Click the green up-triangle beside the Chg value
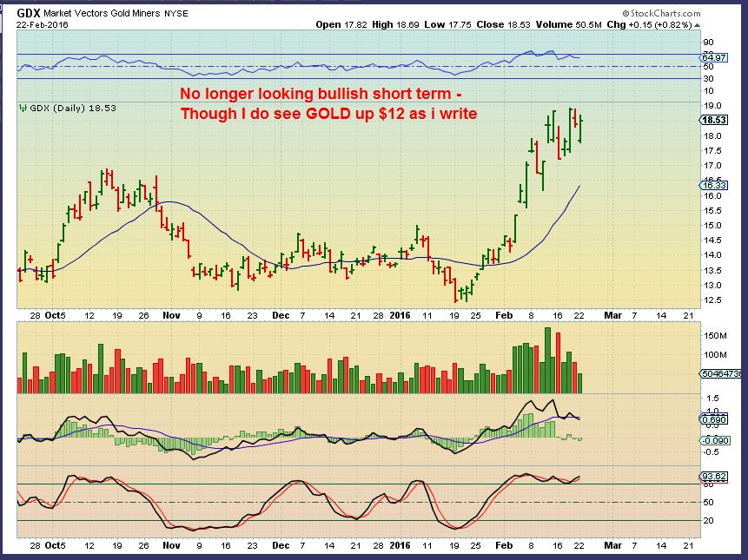 click(x=698, y=25)
